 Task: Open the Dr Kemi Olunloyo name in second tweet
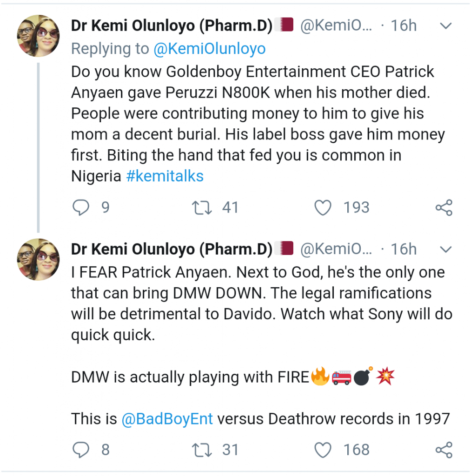(x=171, y=250)
